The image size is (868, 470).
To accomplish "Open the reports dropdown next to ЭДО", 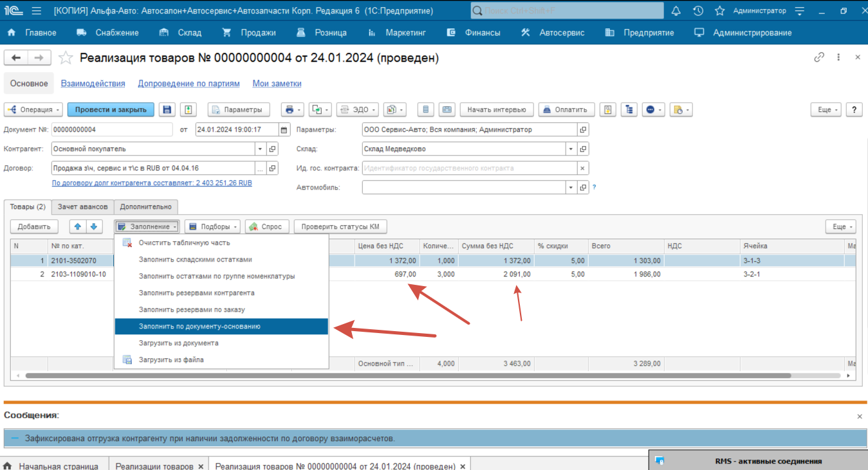I will [x=394, y=110].
